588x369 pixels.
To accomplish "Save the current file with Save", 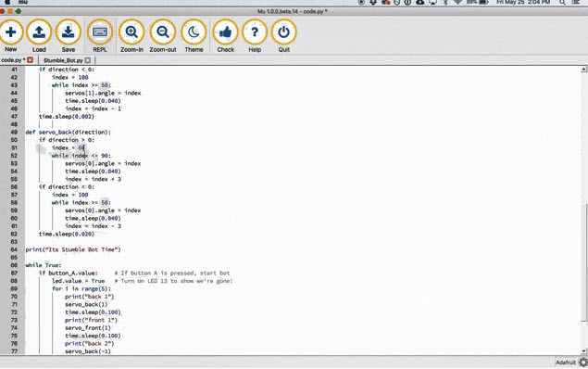I will (x=68, y=35).
